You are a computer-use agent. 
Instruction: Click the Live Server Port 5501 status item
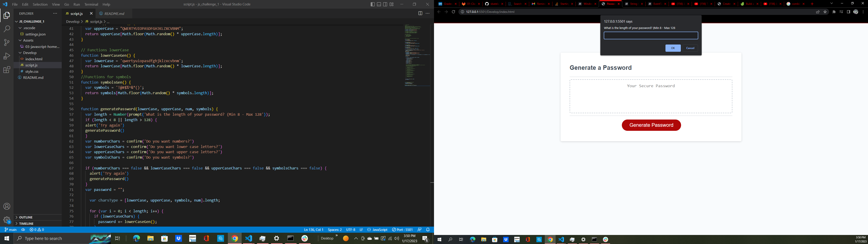402,230
